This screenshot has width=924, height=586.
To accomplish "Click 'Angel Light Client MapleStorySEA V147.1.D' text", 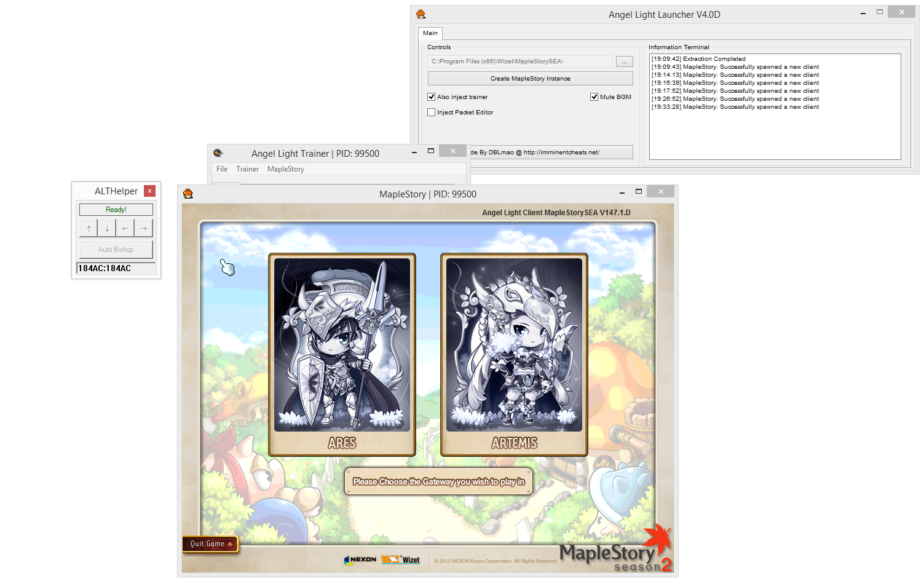I will coord(556,213).
